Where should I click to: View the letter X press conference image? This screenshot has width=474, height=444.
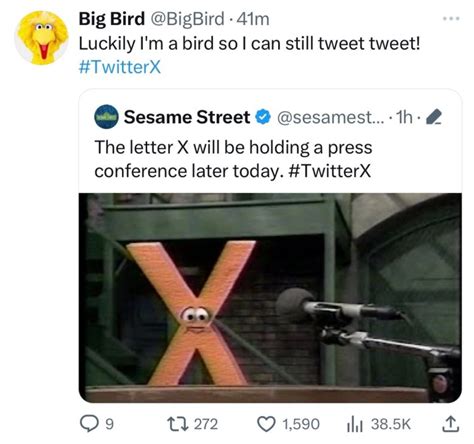(270, 298)
